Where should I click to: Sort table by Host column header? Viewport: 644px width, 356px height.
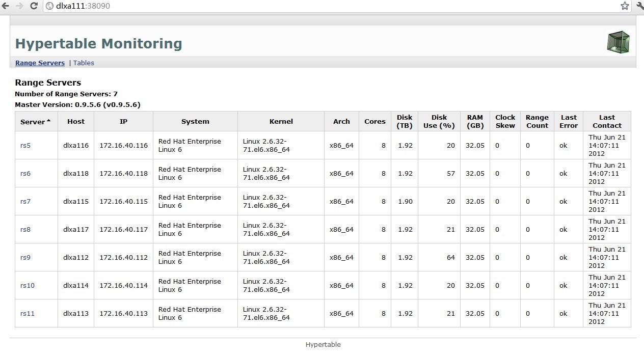76,122
